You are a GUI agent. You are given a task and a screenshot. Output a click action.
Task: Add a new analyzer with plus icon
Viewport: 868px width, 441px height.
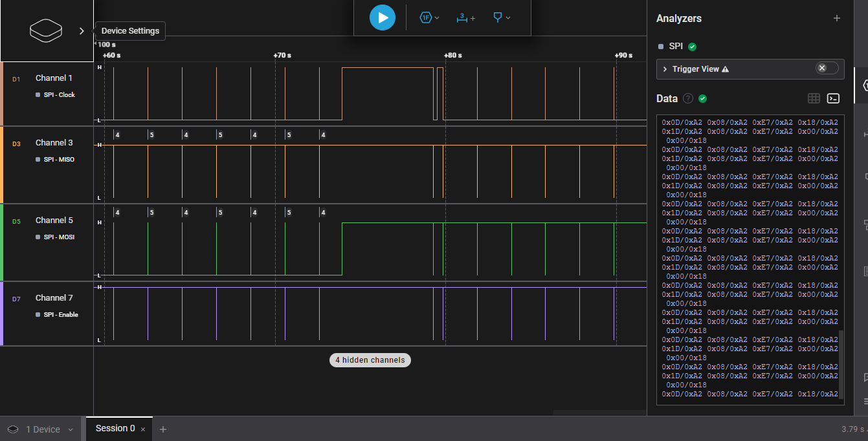coord(836,18)
